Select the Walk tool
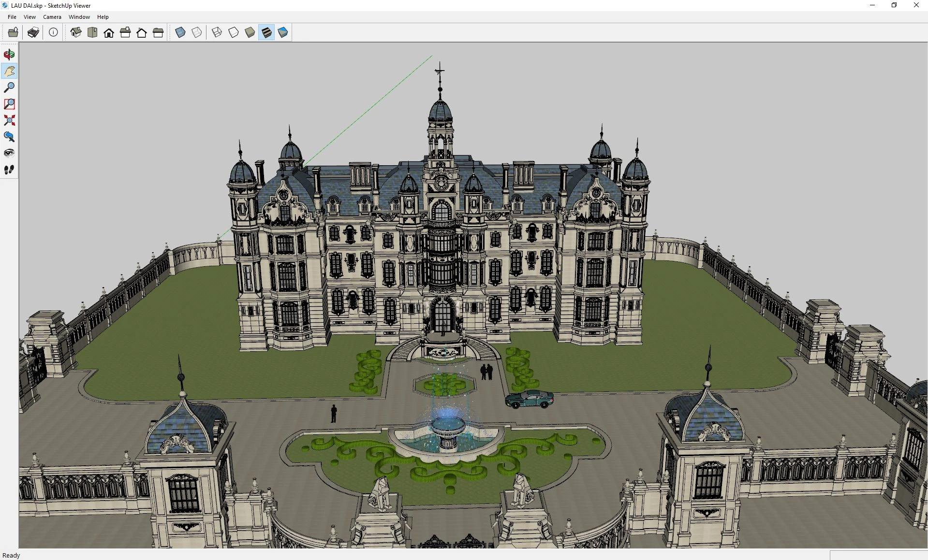 pos(9,169)
